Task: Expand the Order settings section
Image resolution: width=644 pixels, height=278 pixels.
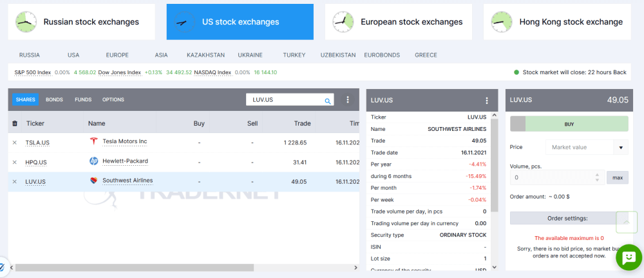Action: click(569, 218)
